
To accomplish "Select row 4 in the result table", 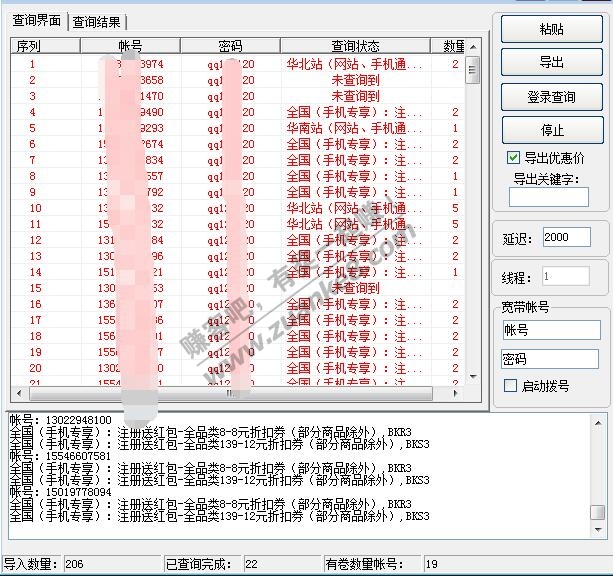I will click(238, 112).
